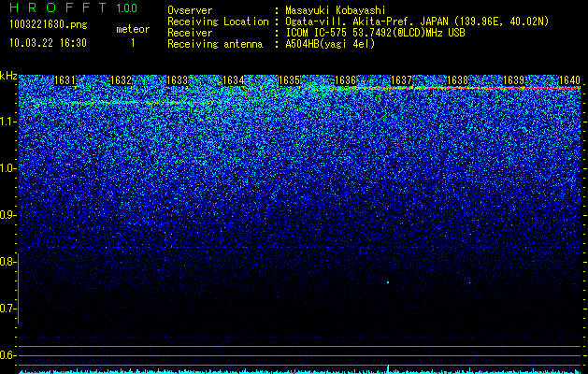Click the 1637 time marker
Image resolution: width=588 pixels, height=374 pixels.
(x=401, y=80)
